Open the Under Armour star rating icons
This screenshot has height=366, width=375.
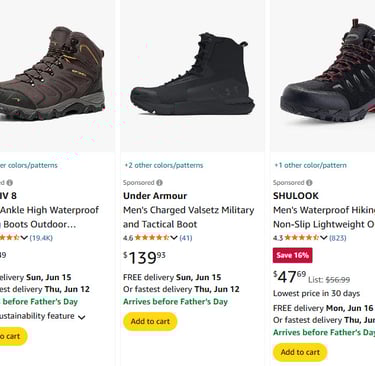tap(152, 238)
